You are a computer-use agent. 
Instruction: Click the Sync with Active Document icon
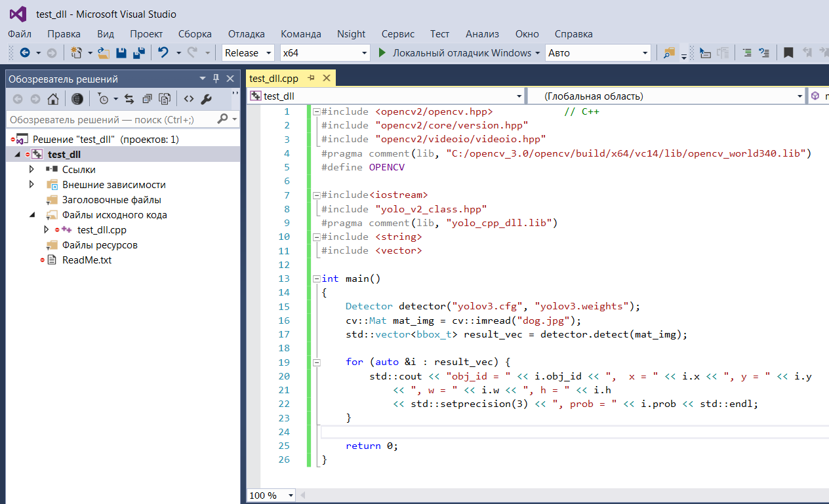tap(129, 99)
